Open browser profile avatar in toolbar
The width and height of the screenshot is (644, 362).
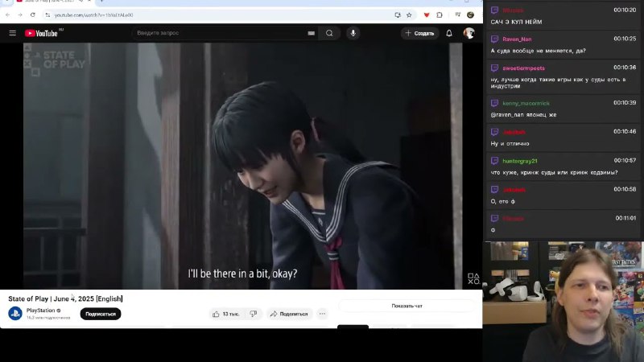tap(470, 14)
